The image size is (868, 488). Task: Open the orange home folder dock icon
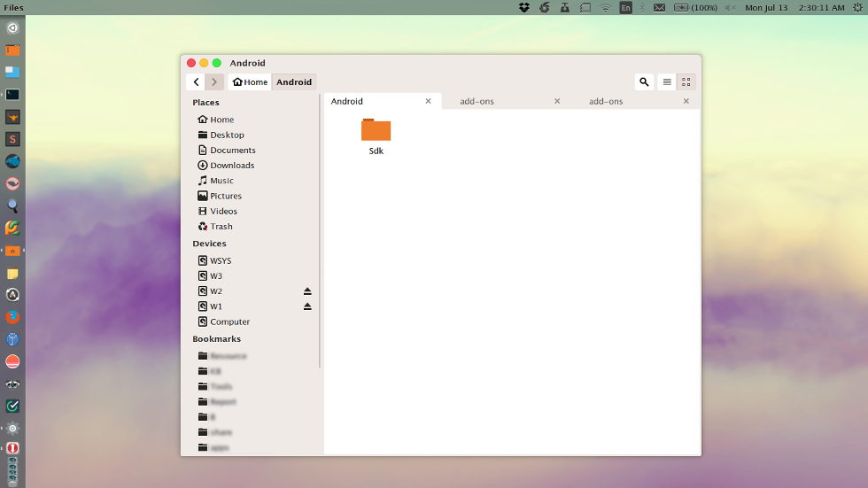[12, 251]
